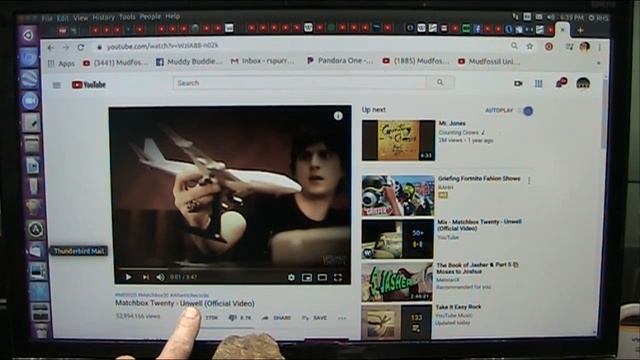Go back in the browser

pos(51,47)
